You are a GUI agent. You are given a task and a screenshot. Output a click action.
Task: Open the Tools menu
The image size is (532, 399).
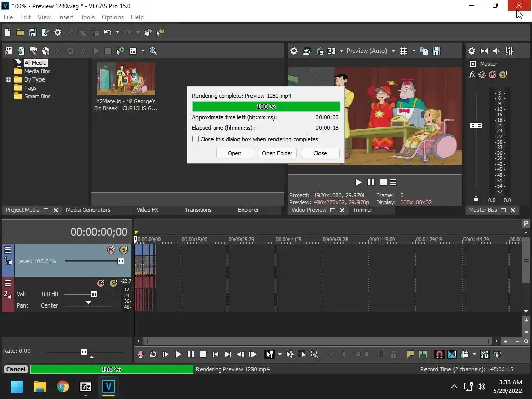pos(87,17)
